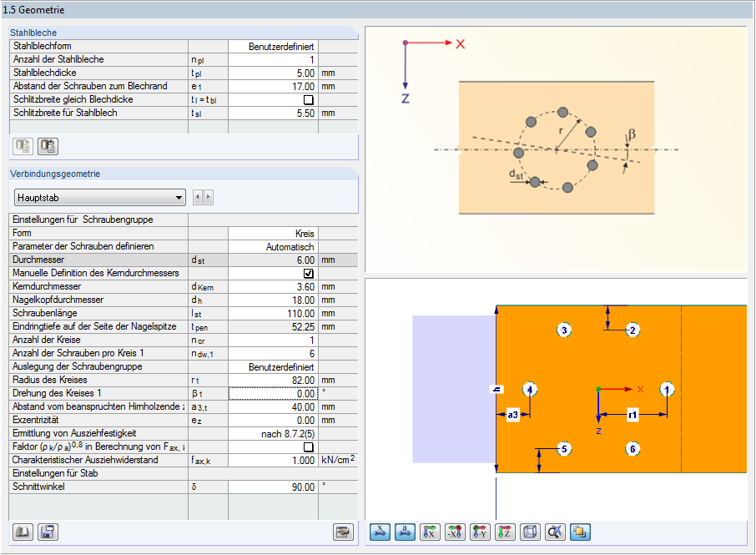Click the steel plate import library icon
This screenshot has height=555, width=756.
pyautogui.click(x=23, y=146)
